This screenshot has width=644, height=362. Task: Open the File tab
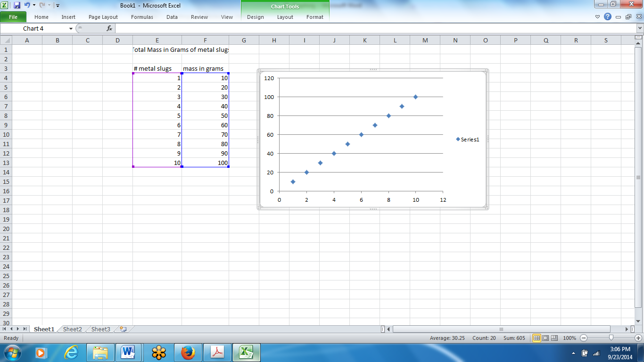tap(14, 16)
